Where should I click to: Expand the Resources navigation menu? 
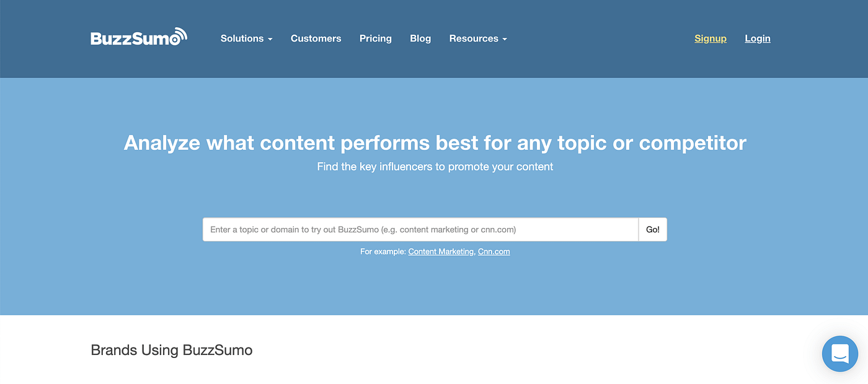[478, 38]
